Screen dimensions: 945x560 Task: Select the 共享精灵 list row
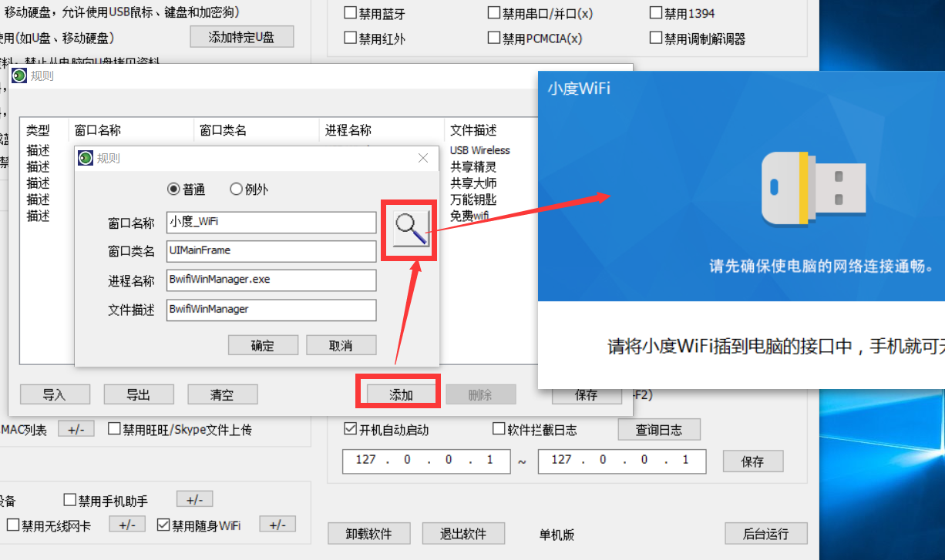(x=473, y=166)
